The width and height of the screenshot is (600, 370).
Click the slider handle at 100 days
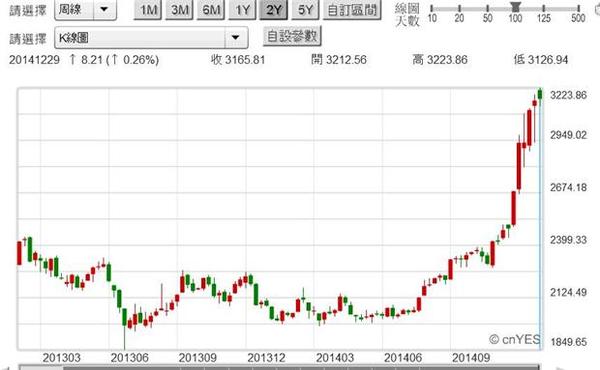click(515, 6)
